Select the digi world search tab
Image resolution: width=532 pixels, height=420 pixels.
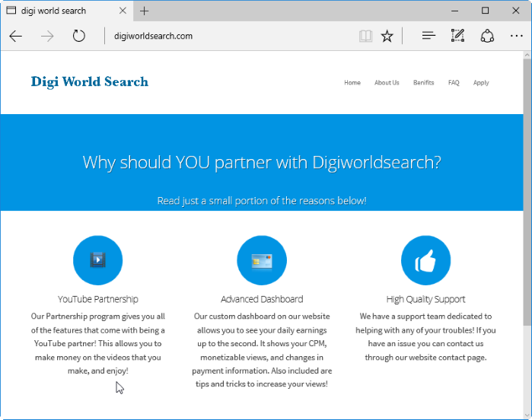tap(67, 11)
